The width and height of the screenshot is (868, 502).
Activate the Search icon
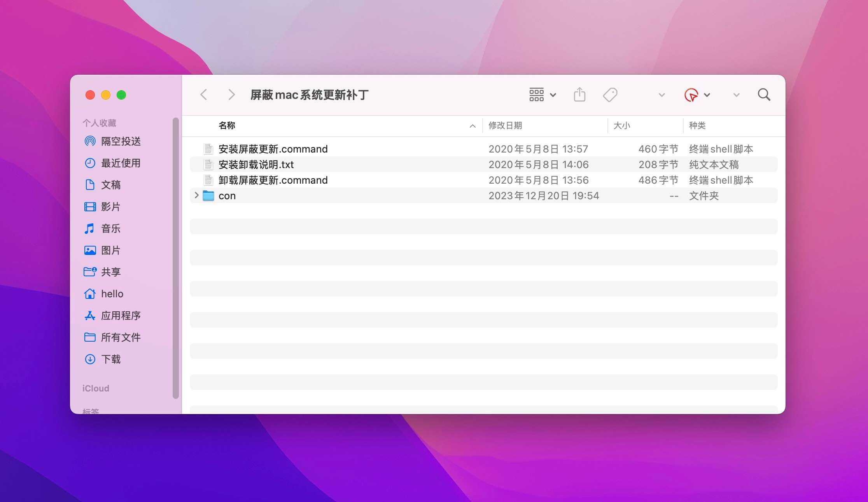(x=763, y=95)
